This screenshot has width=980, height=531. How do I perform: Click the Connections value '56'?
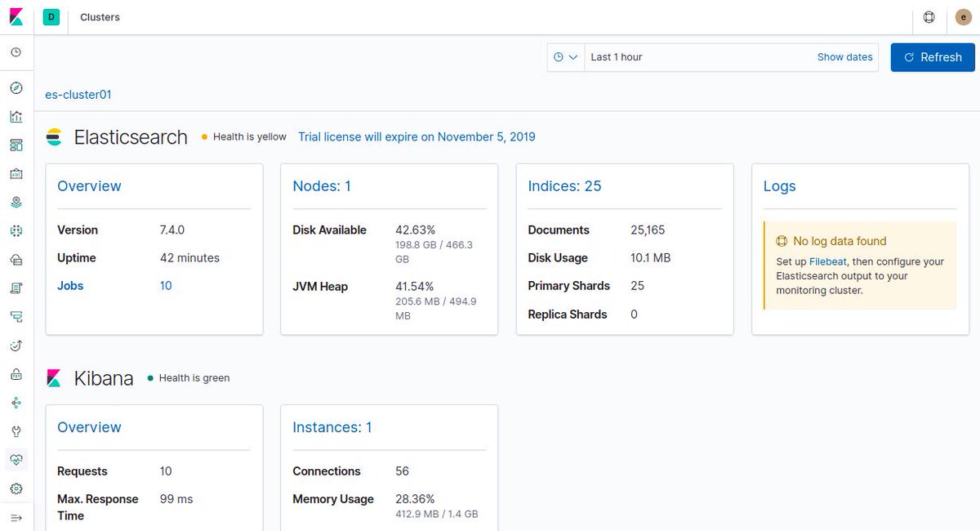[402, 471]
